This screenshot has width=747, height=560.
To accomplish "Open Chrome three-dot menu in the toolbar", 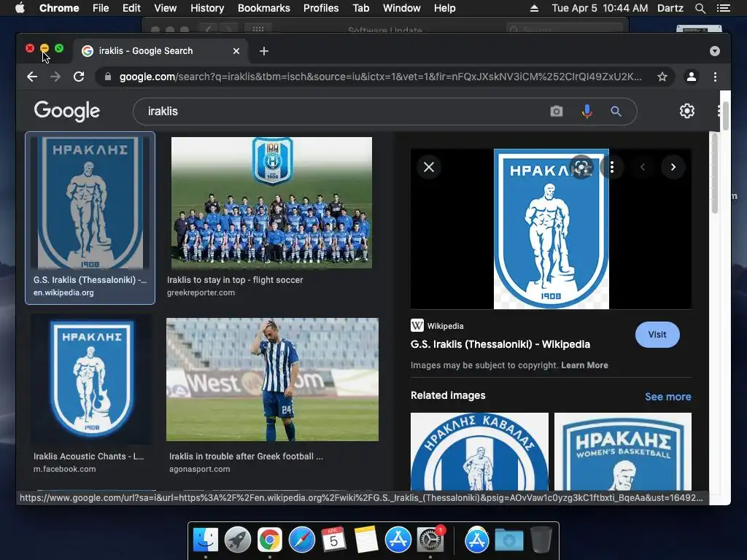I will [x=715, y=77].
